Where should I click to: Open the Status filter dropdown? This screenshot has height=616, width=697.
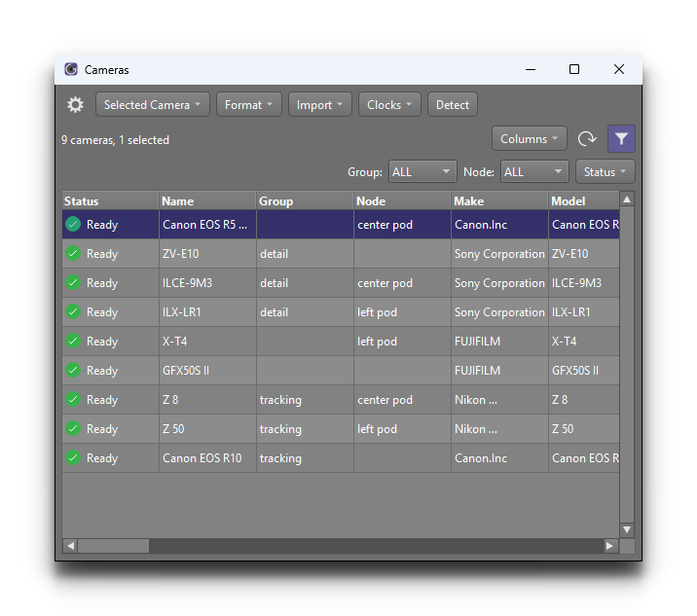(x=605, y=171)
